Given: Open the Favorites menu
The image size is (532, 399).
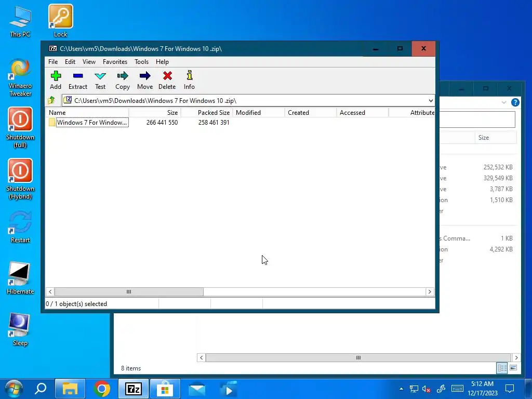Looking at the screenshot, I should click(115, 62).
